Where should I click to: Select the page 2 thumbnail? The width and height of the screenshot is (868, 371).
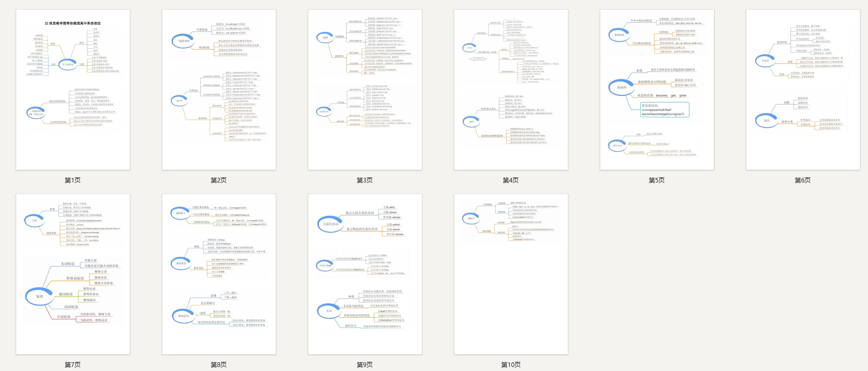click(x=219, y=90)
